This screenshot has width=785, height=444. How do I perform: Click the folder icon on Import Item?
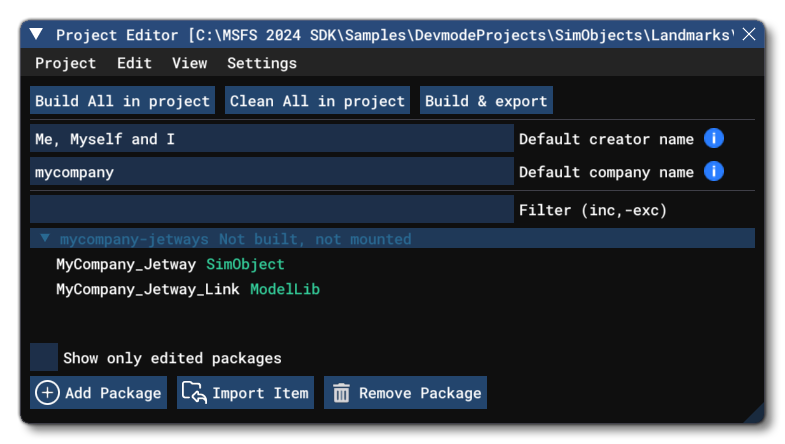(x=192, y=393)
